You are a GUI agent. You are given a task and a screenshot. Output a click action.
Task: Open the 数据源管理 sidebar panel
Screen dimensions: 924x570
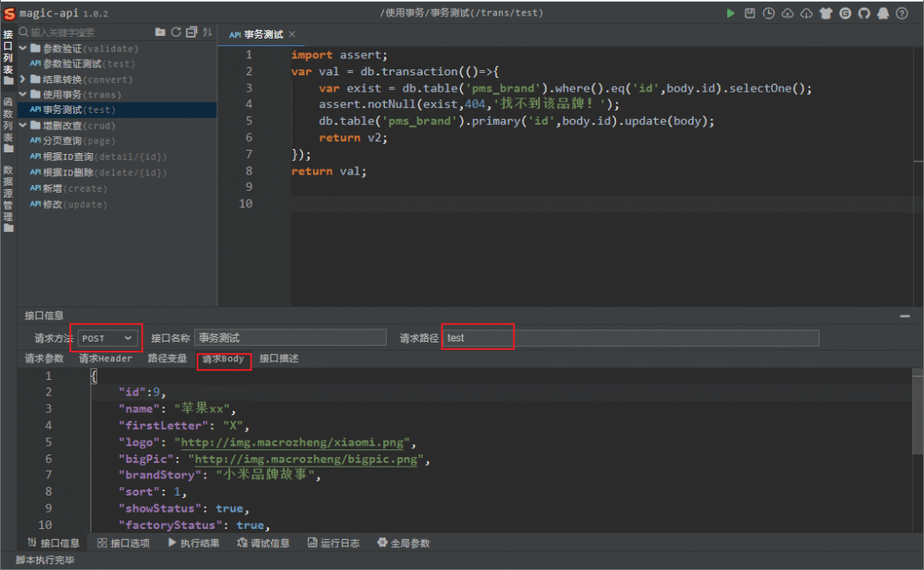[x=9, y=198]
